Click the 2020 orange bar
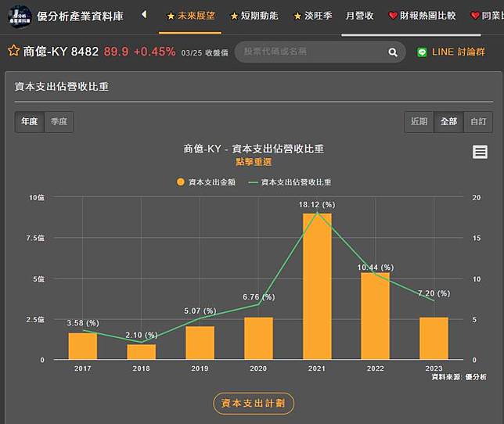This screenshot has width=504, height=424. point(258,339)
